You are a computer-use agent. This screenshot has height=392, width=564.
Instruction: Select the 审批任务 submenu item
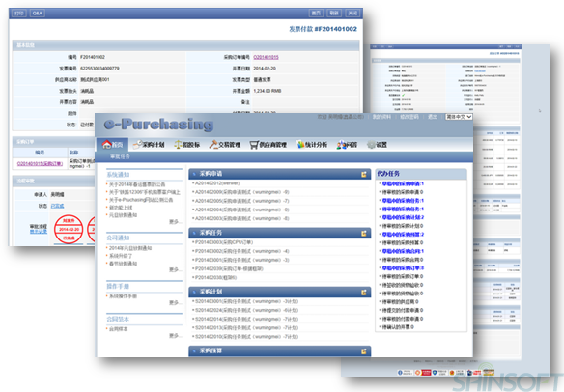pos(120,156)
